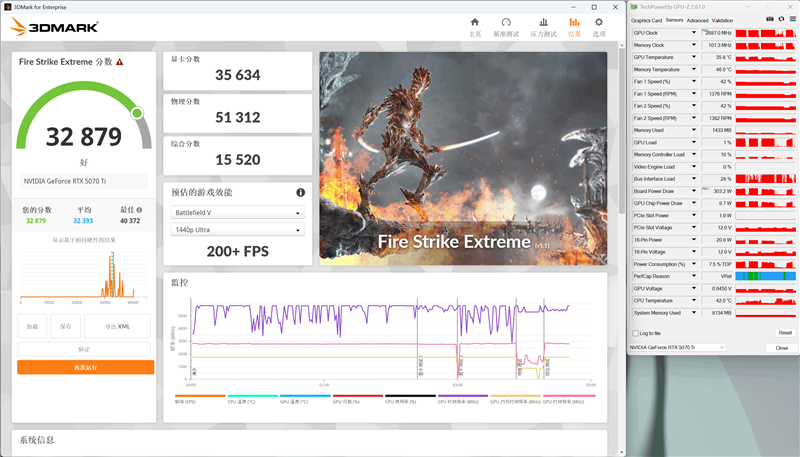800x457 pixels.
Task: Open the Benchmarks (基准测试) gauge icon
Action: point(506,22)
